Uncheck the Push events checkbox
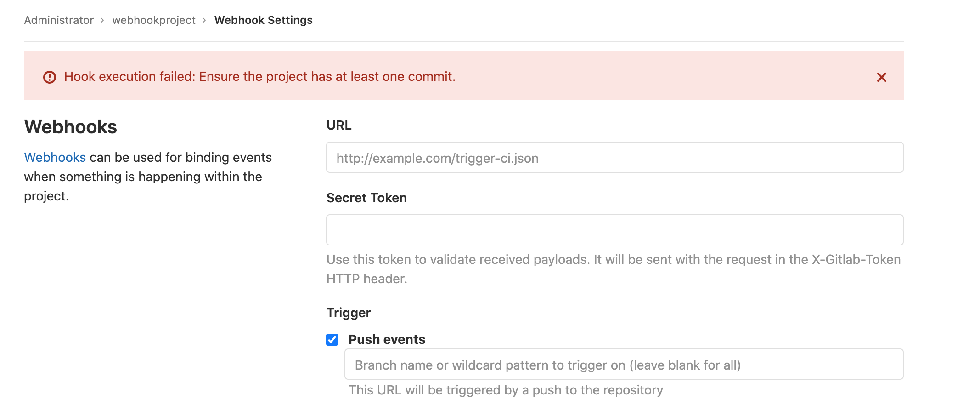This screenshot has width=980, height=411. [x=332, y=340]
